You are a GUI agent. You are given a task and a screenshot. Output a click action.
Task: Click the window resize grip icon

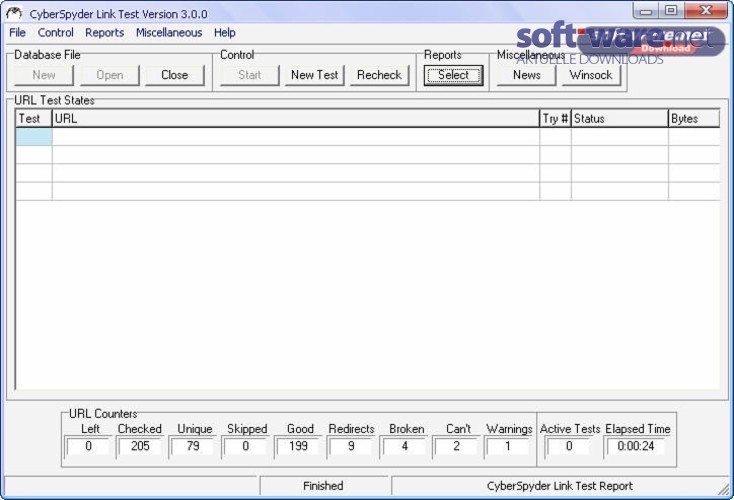[724, 489]
